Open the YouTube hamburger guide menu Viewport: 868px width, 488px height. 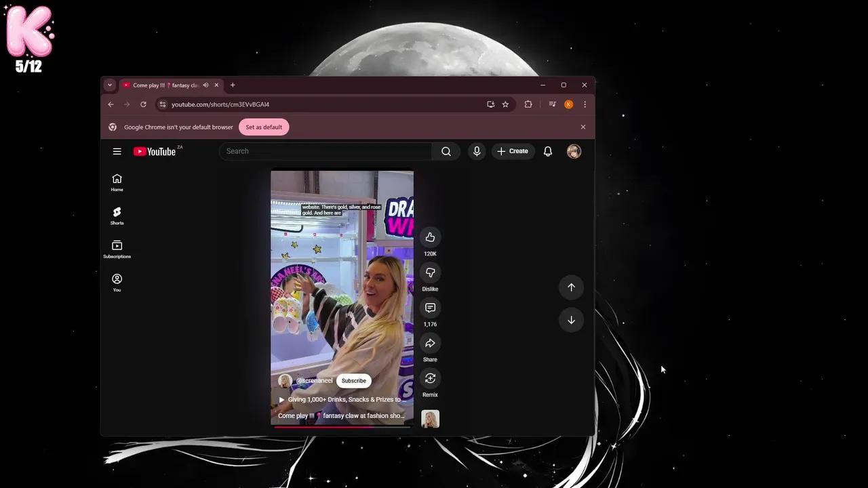tap(117, 151)
